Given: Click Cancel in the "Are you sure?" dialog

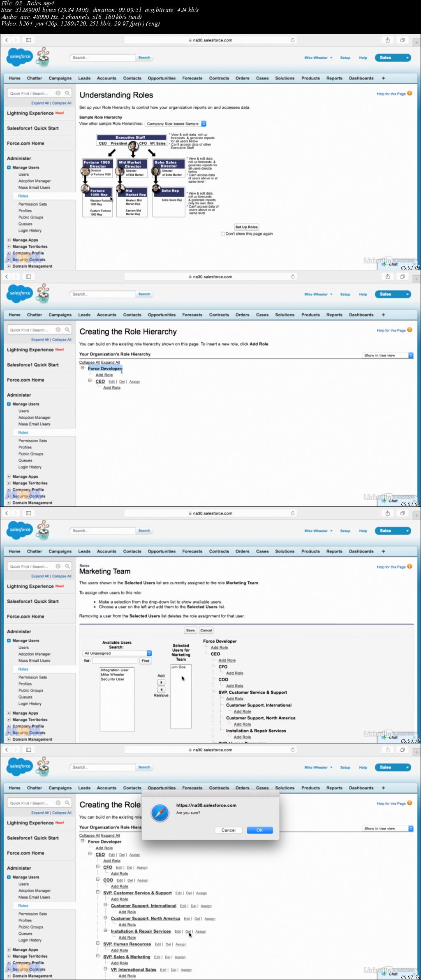Looking at the screenshot, I should pyautogui.click(x=228, y=830).
